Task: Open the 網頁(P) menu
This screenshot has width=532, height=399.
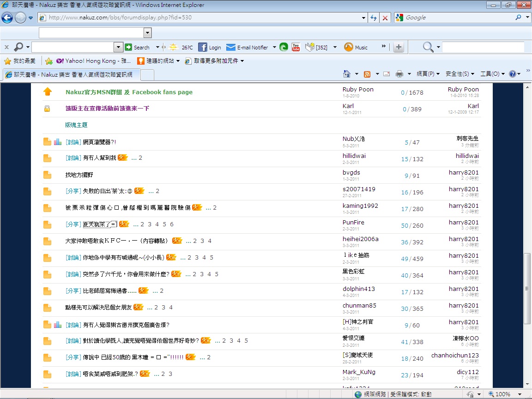Action: 428,74
